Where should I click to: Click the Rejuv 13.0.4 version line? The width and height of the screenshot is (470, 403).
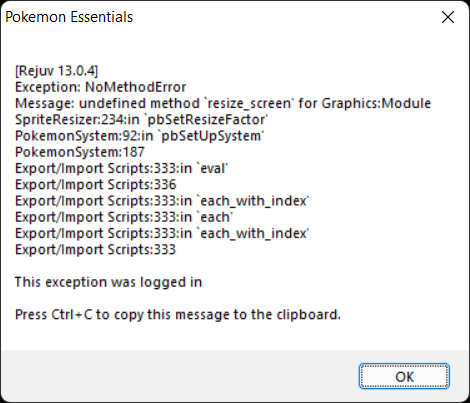(x=57, y=71)
